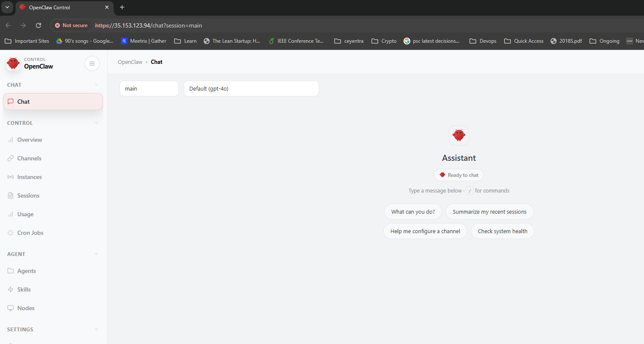The height and width of the screenshot is (344, 644).
Task: Click the Overview bar chart icon
Action: [11, 140]
